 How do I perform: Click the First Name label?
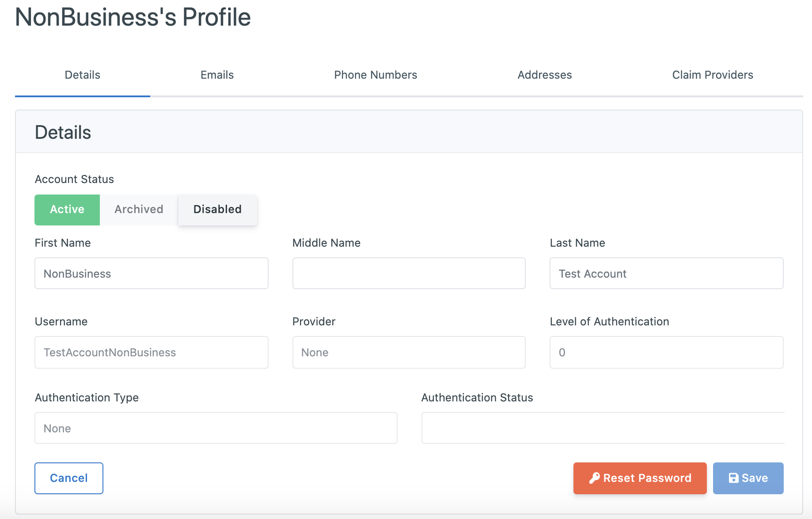(x=63, y=243)
